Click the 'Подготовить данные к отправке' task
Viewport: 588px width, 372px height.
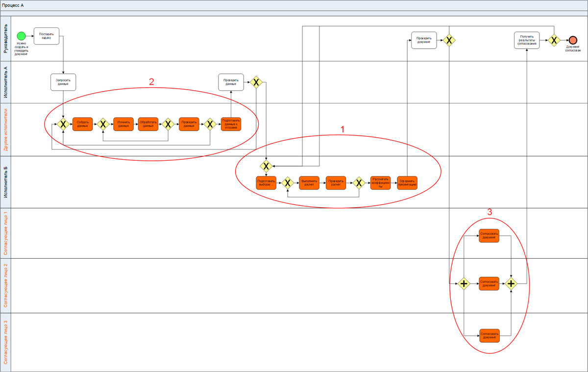[231, 124]
